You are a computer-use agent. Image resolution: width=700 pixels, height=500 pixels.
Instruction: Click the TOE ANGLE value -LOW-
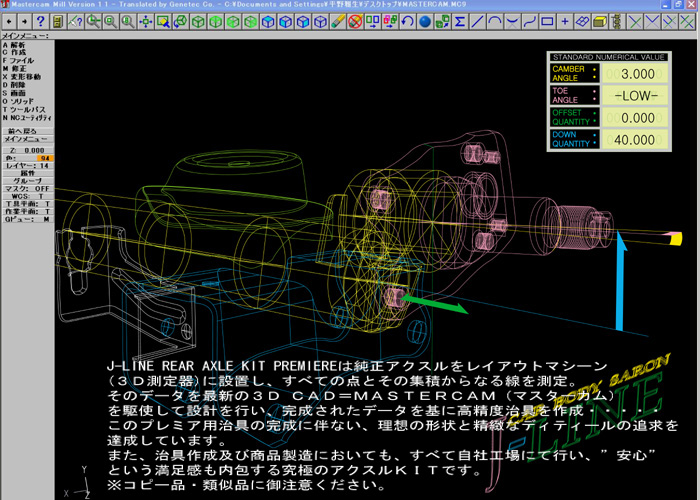[635, 96]
